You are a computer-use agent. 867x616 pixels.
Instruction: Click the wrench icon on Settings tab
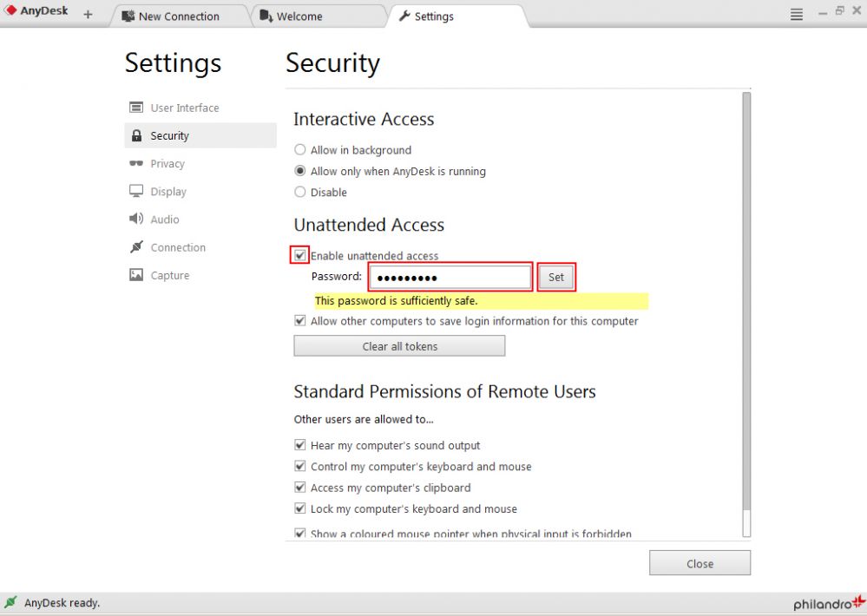coord(404,16)
